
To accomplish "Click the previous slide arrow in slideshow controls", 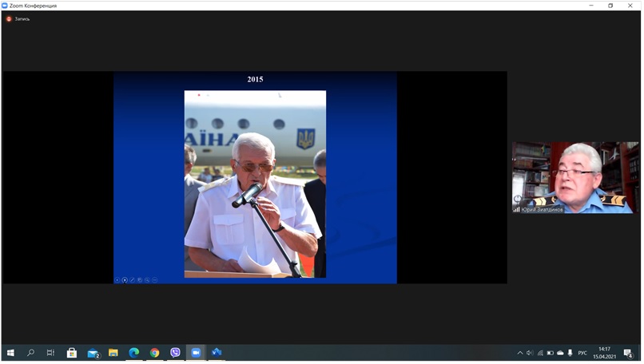I will [117, 280].
